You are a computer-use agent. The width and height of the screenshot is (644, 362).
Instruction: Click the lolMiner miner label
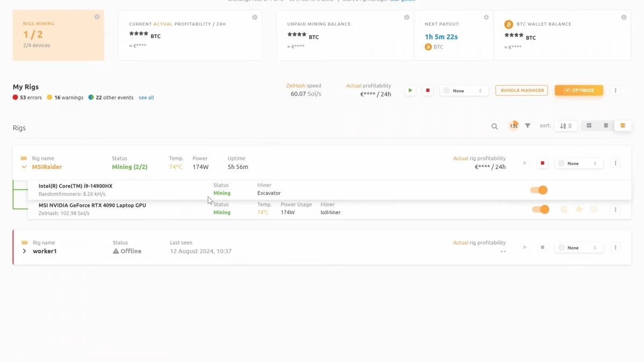click(331, 212)
